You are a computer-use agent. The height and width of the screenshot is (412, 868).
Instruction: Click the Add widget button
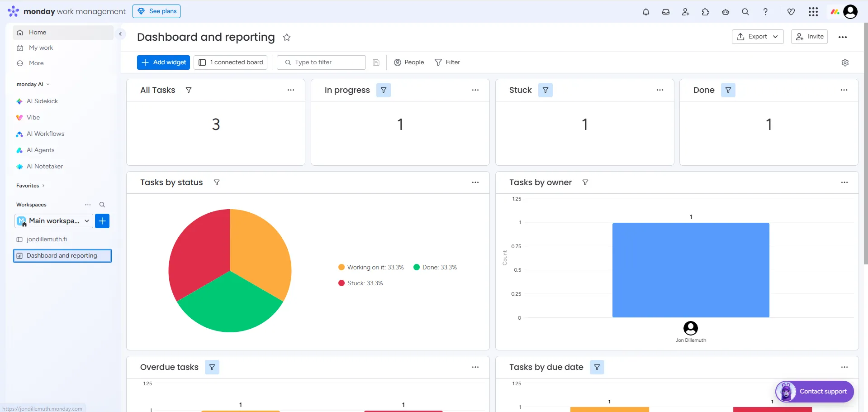pos(163,62)
